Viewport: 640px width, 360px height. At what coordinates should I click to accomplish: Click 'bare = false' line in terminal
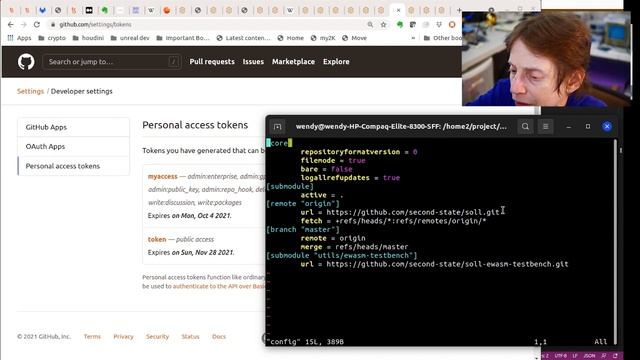point(327,169)
